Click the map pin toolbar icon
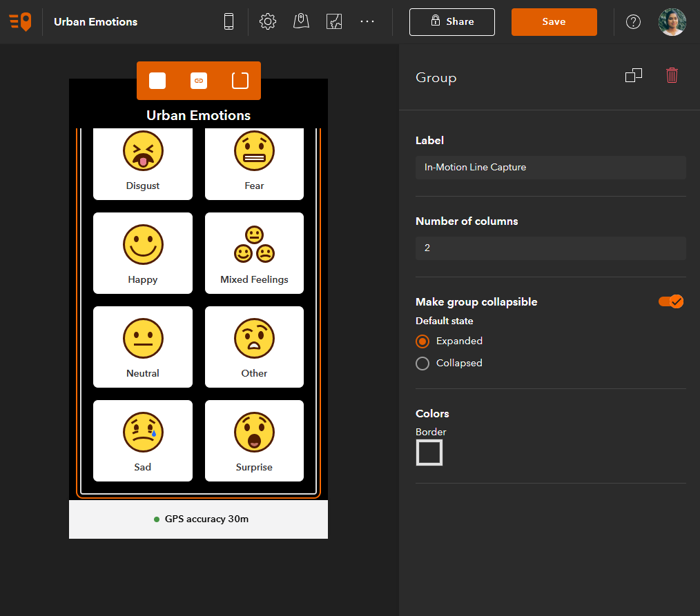This screenshot has height=616, width=700. [x=302, y=21]
